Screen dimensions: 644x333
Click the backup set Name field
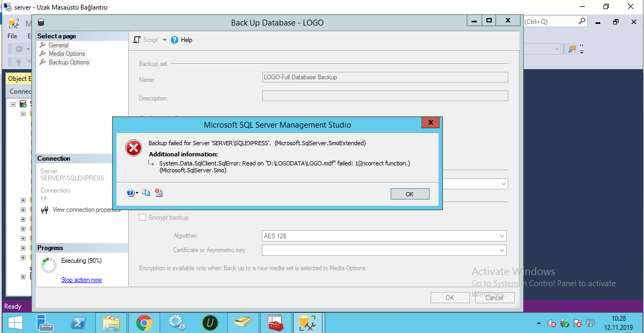pos(385,77)
